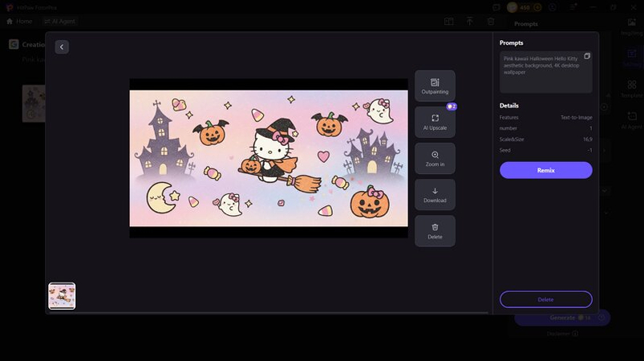Click the 'number' detail label
Screen dimensions: 644x361
tap(508, 128)
